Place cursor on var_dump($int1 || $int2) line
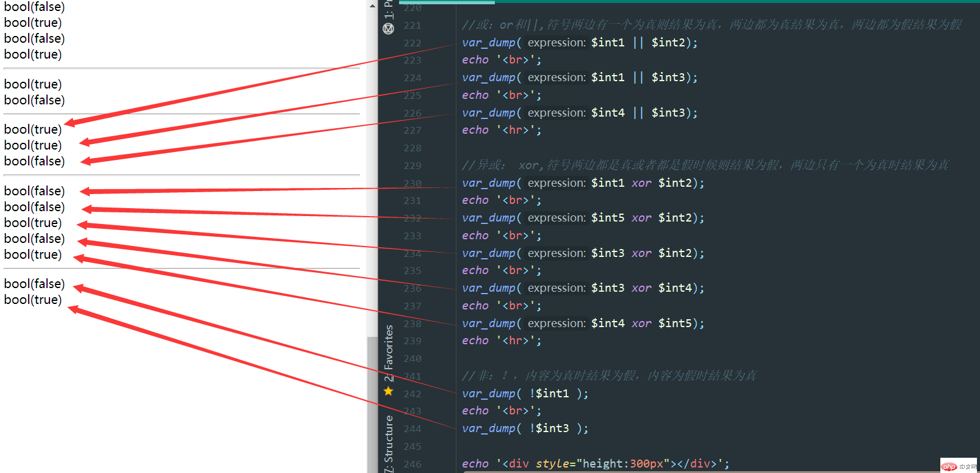 click(x=580, y=42)
